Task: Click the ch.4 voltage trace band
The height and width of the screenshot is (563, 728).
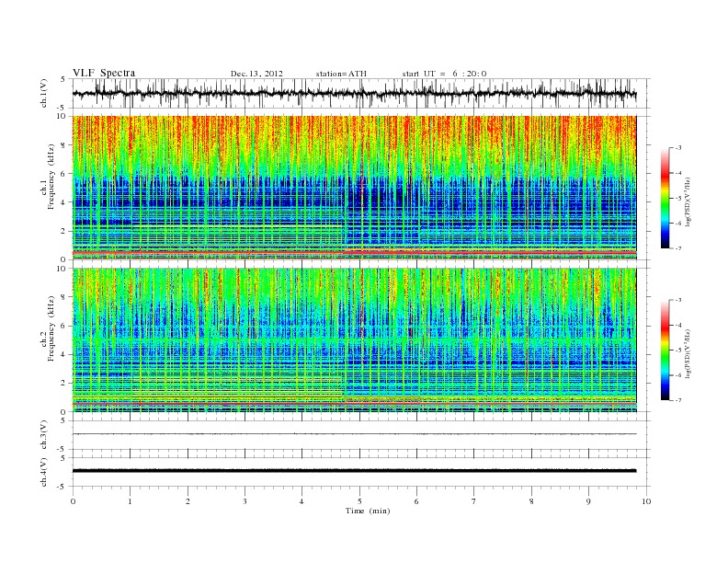Action: pyautogui.click(x=354, y=471)
